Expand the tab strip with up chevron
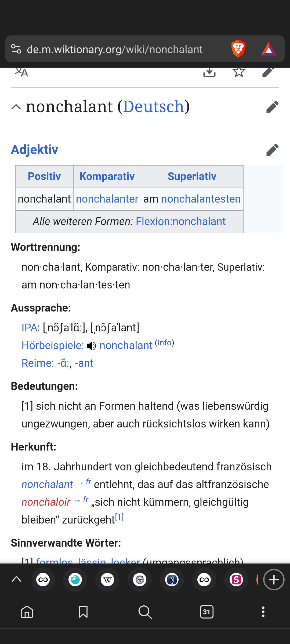Viewport: 290px width, 644px height. pos(17,579)
